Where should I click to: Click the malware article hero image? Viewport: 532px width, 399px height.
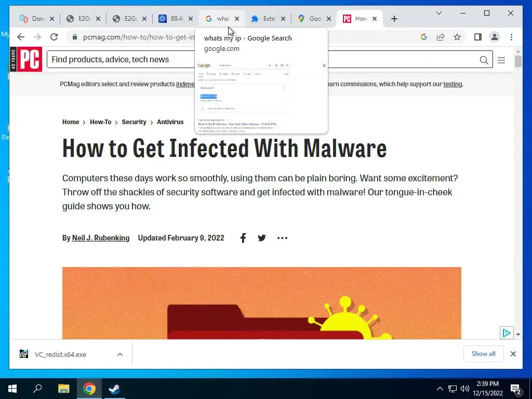tap(262, 303)
